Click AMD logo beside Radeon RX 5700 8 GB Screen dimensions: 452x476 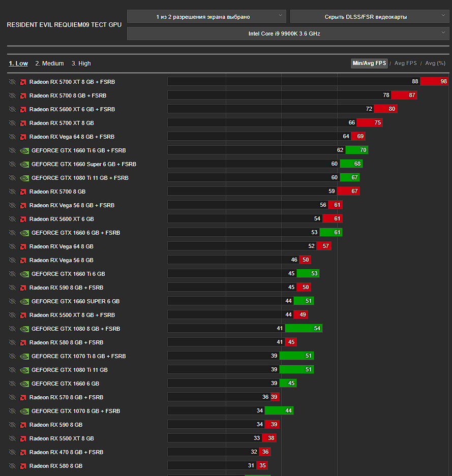tap(23, 192)
